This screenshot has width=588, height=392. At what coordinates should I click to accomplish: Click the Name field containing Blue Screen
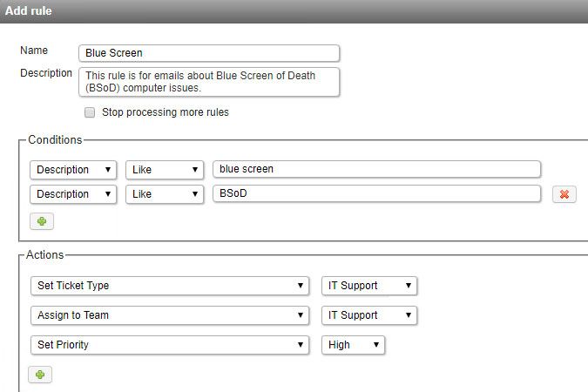pyautogui.click(x=209, y=53)
